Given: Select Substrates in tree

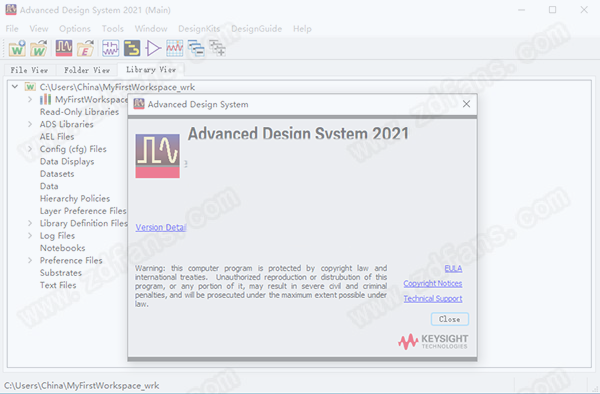Looking at the screenshot, I should tap(61, 273).
